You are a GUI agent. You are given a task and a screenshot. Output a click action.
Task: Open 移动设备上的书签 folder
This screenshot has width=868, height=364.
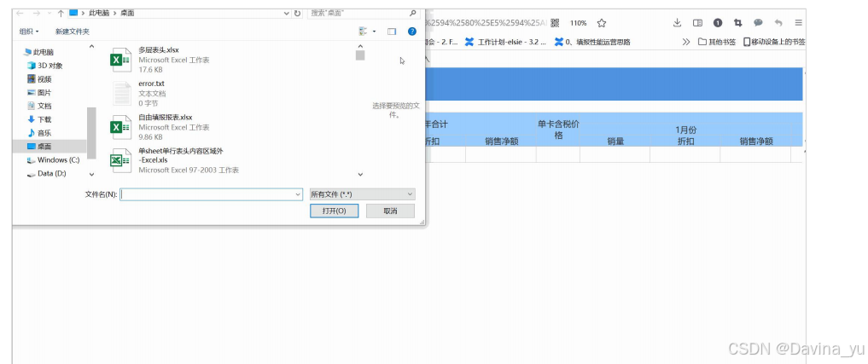[774, 42]
